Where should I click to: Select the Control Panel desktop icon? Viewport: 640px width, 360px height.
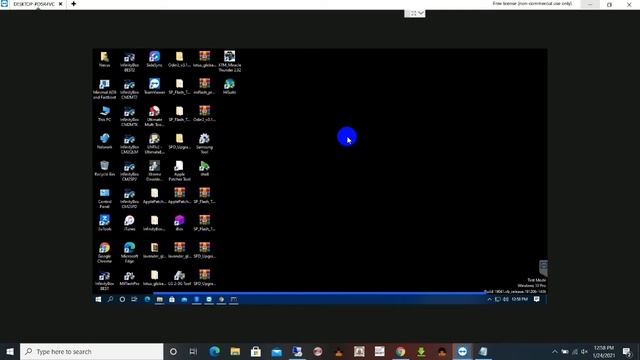(x=104, y=198)
